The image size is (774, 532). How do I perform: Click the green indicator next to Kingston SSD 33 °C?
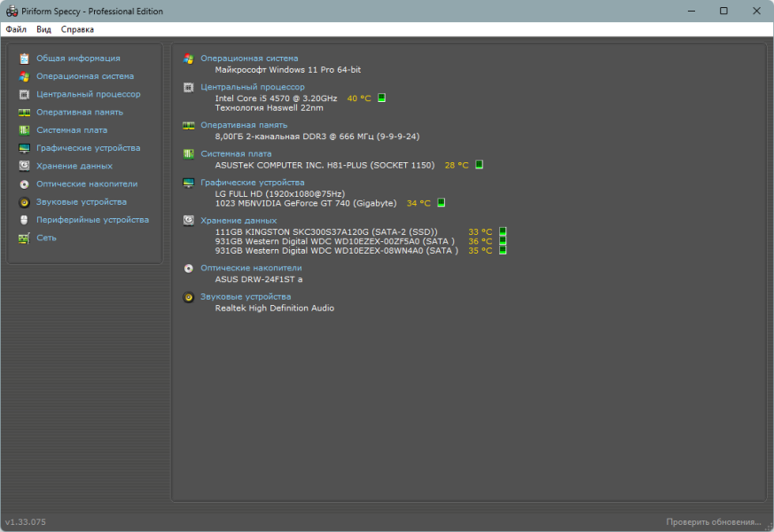pos(503,231)
